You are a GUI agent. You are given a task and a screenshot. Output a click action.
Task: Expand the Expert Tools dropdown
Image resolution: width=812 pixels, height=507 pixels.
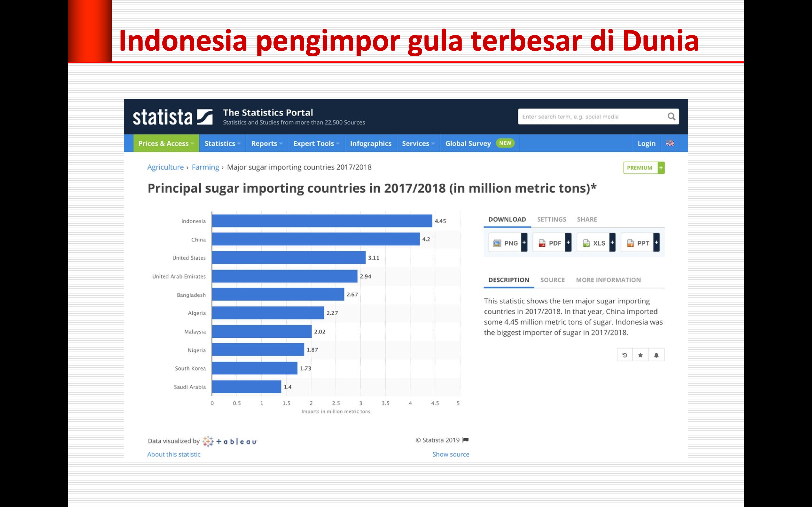click(x=316, y=144)
